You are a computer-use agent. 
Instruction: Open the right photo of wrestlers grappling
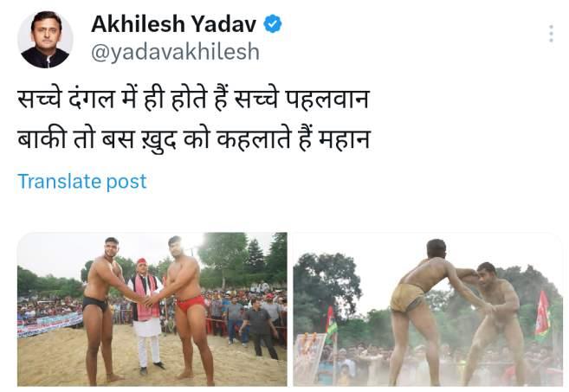click(428, 309)
